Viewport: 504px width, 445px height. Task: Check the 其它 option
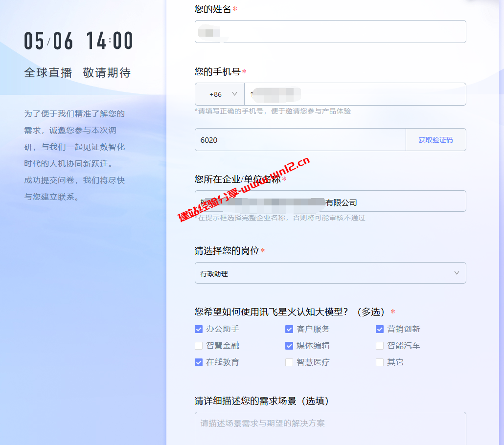(x=380, y=362)
